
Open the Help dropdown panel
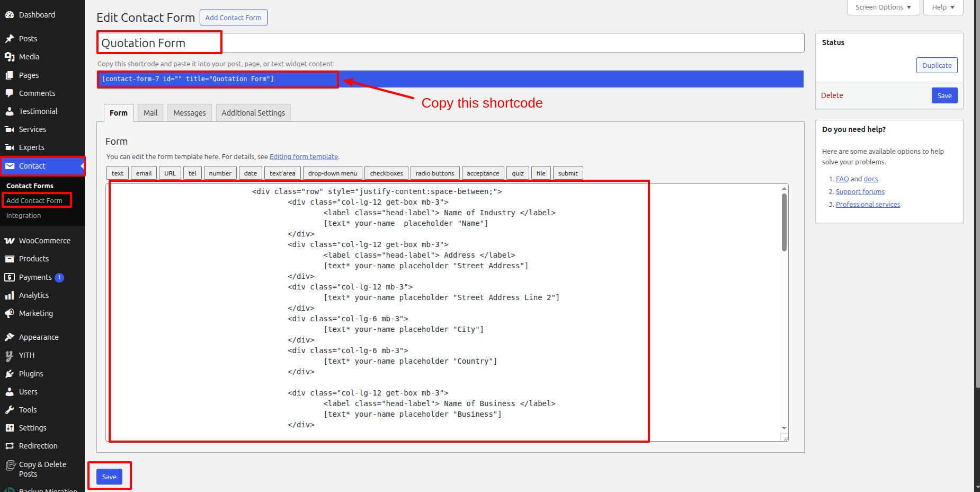coord(943,7)
